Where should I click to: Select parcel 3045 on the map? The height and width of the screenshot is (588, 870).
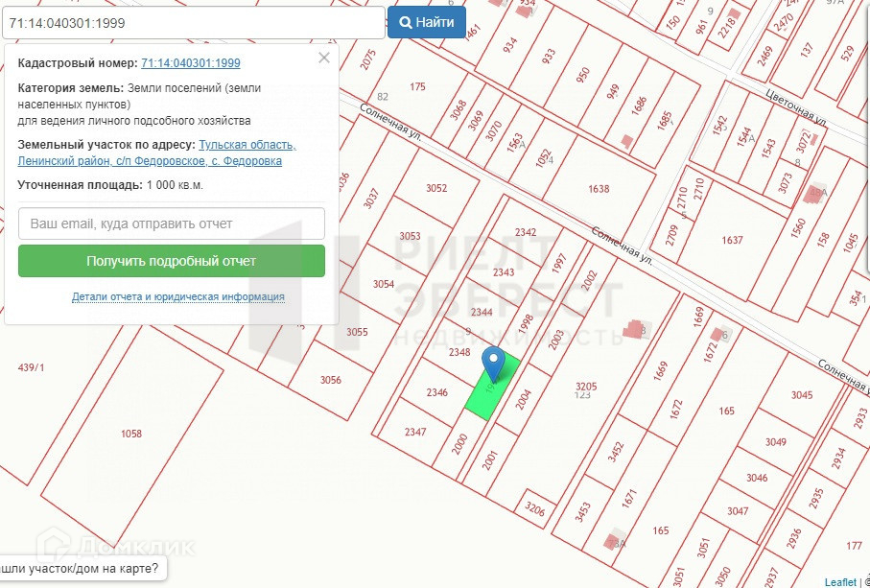(x=802, y=395)
